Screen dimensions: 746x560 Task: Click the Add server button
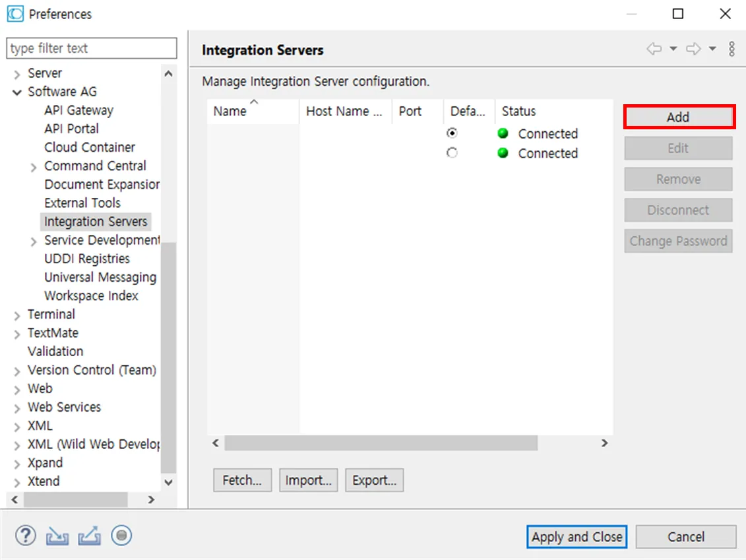coord(679,117)
